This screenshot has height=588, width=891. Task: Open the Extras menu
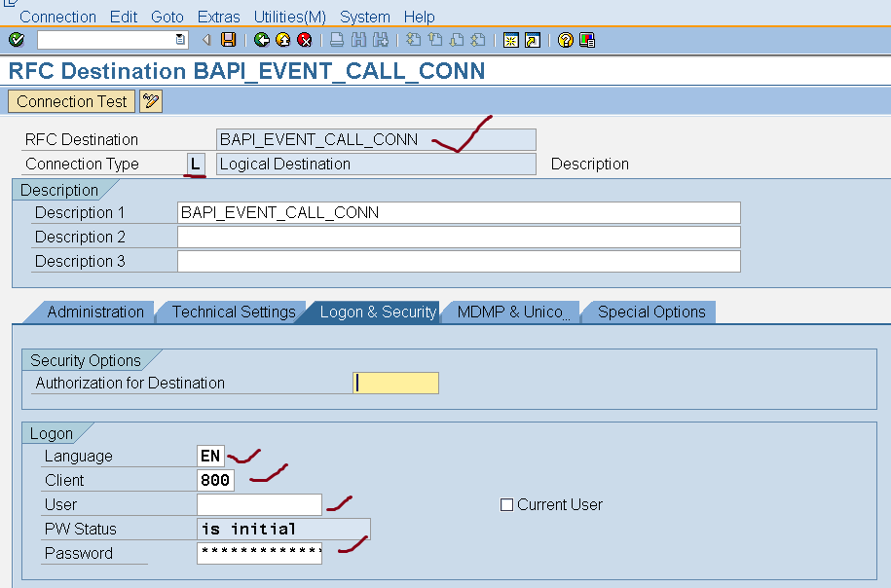tap(219, 17)
